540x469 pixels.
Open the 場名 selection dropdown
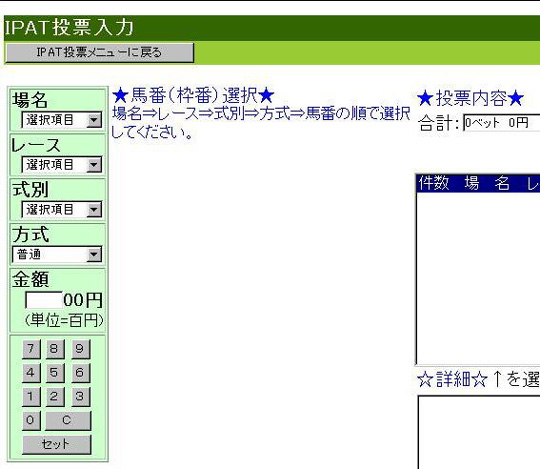tap(62, 120)
